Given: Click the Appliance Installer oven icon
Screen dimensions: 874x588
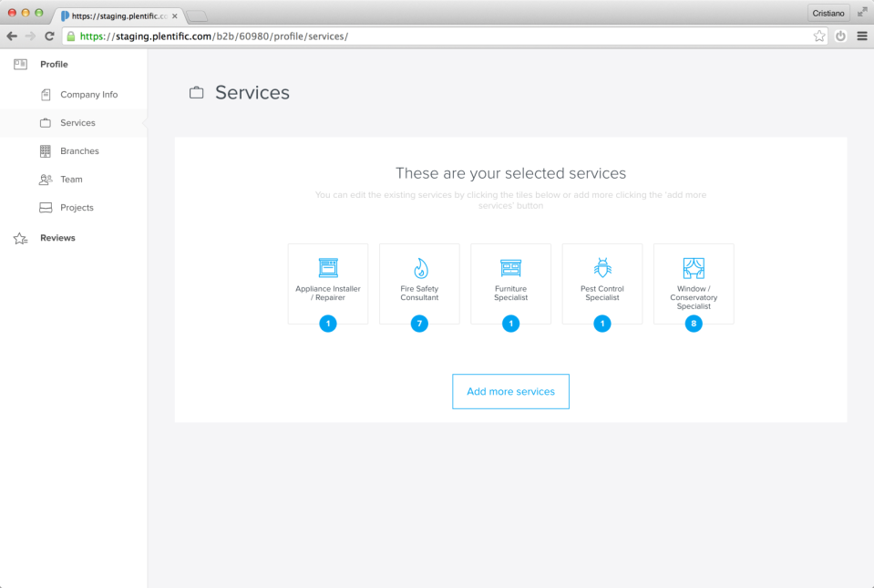Looking at the screenshot, I should pyautogui.click(x=328, y=268).
